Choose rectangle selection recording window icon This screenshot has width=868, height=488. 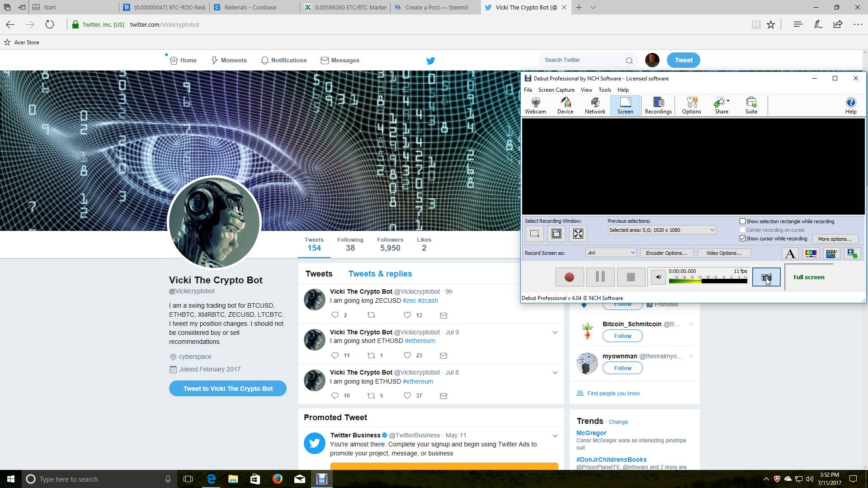coord(534,234)
